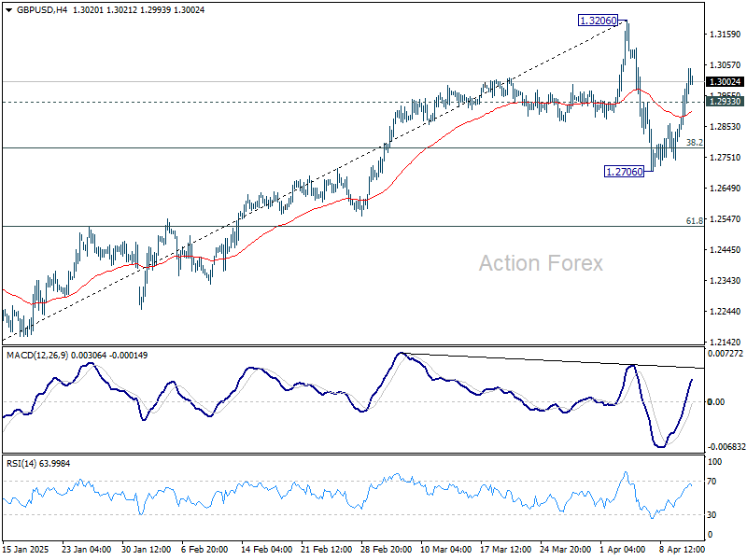Select the GBPUSD,H4 symbol title
The image size is (747, 560).
pyautogui.click(x=42, y=10)
